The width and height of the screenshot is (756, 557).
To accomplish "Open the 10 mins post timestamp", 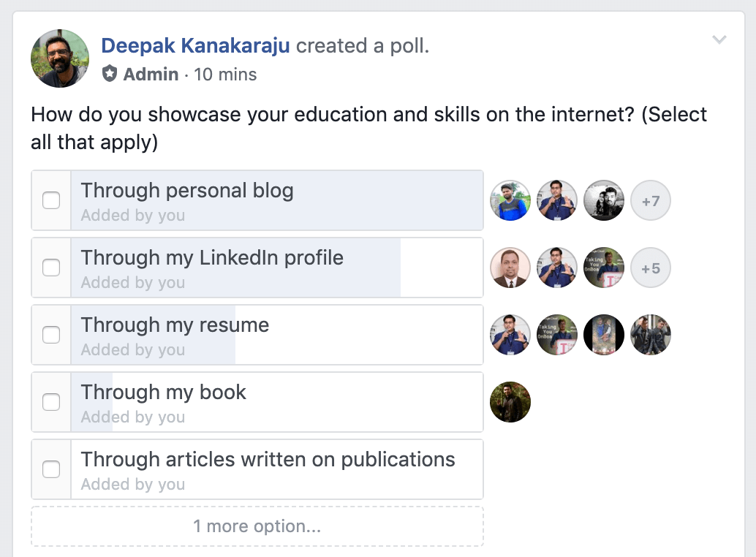I will [225, 75].
